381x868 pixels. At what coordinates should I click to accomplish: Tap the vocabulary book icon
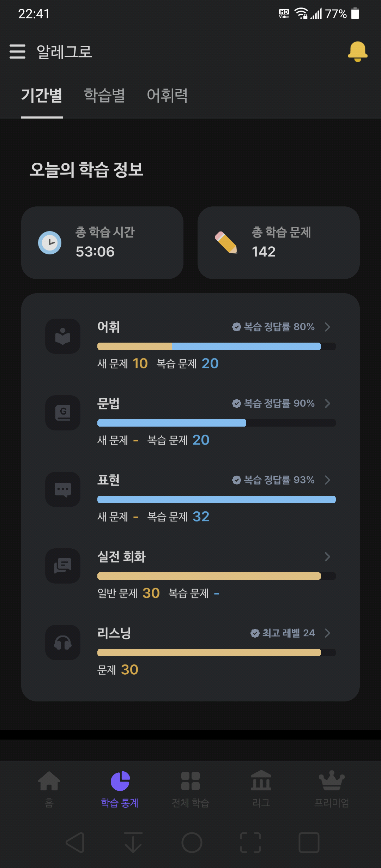click(x=63, y=336)
